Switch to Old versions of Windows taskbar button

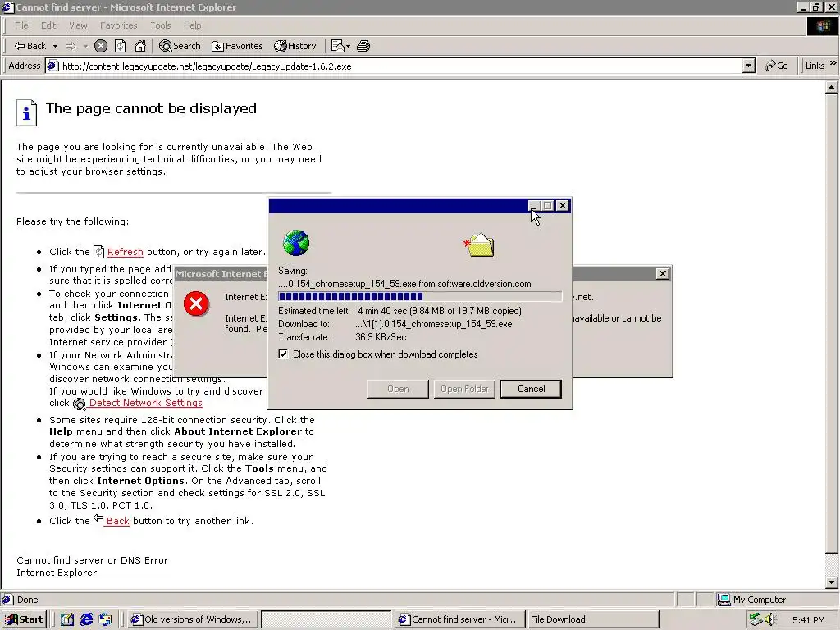click(194, 620)
